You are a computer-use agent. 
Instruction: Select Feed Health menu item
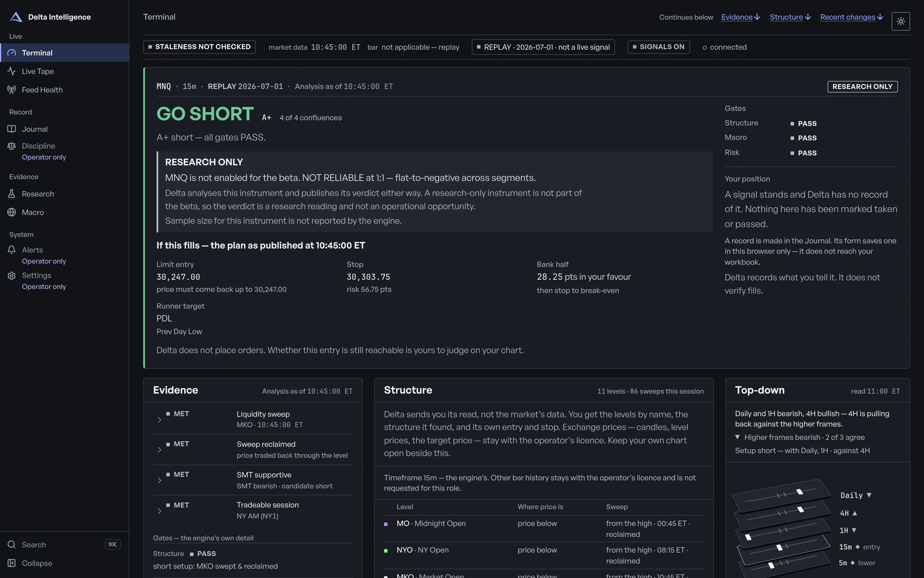pos(64,90)
